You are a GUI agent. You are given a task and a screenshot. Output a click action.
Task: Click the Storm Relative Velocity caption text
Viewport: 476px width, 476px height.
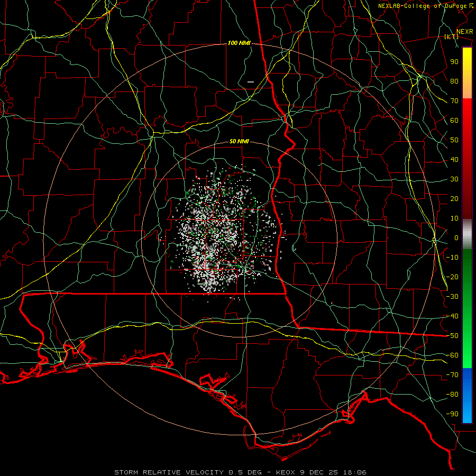coord(240,472)
